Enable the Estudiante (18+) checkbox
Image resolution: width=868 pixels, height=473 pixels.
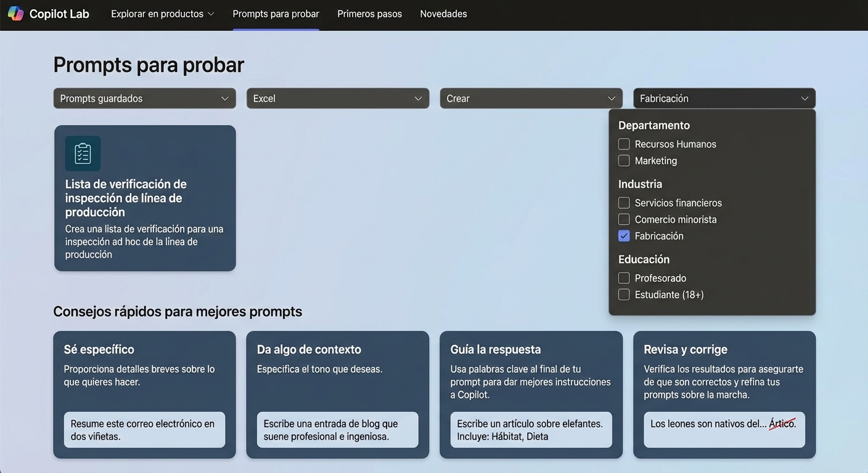point(623,294)
